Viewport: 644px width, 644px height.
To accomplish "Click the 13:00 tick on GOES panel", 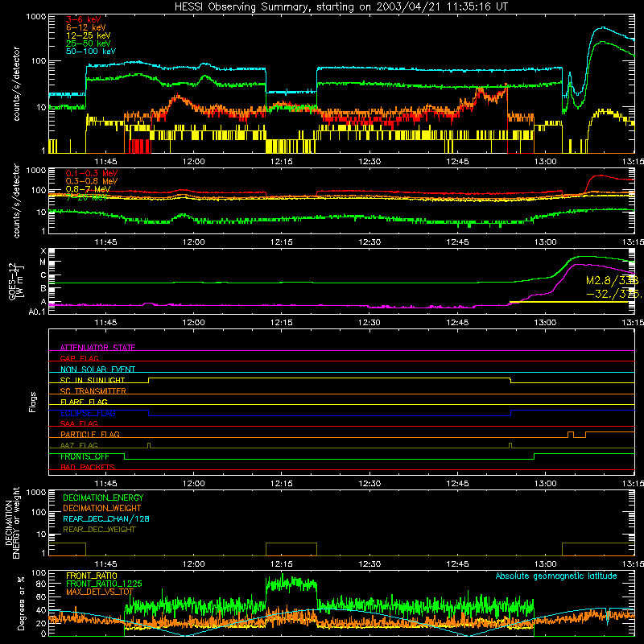I will [x=546, y=323].
